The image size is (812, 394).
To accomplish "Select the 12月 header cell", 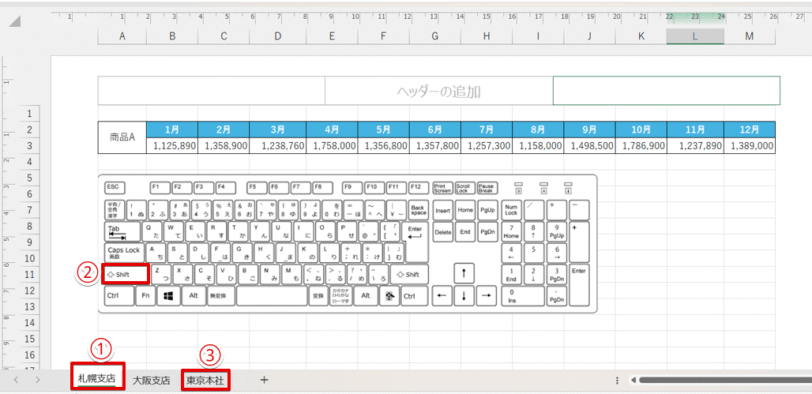I will tap(749, 129).
